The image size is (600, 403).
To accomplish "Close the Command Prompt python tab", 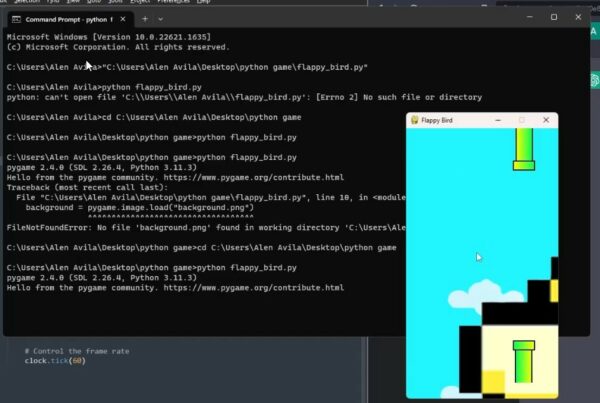I will 123,18.
